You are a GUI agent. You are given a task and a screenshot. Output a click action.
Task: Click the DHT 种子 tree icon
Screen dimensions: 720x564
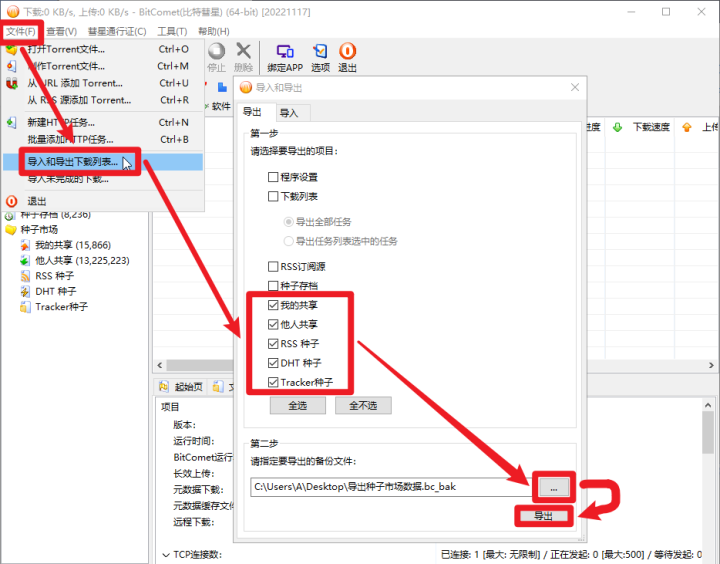25,292
